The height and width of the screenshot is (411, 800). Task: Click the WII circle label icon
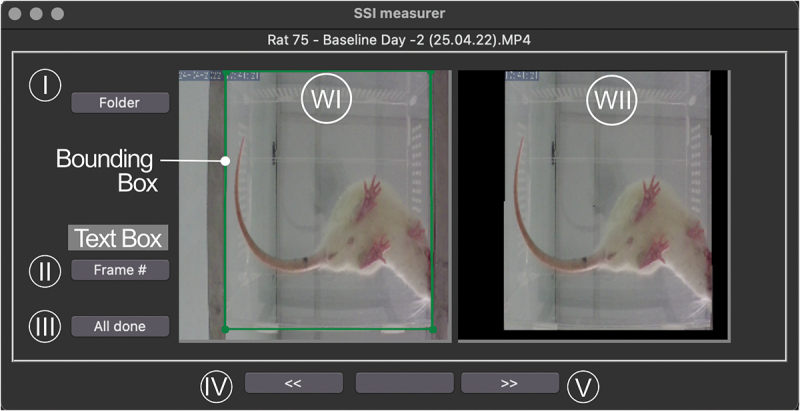pos(612,101)
